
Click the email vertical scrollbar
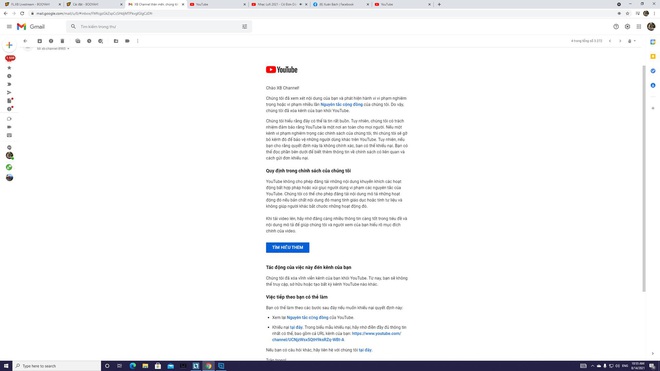[x=644, y=179]
